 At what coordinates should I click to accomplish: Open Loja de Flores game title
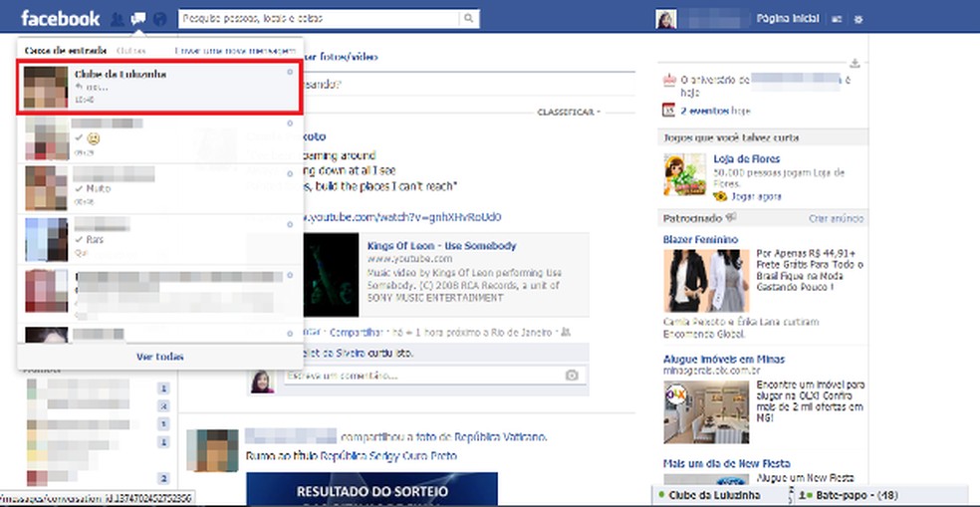747,159
